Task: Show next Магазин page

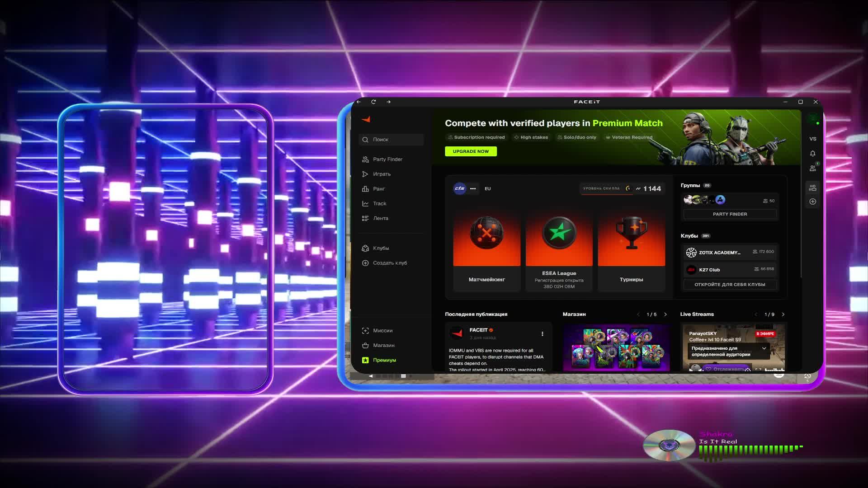Action: 665,314
